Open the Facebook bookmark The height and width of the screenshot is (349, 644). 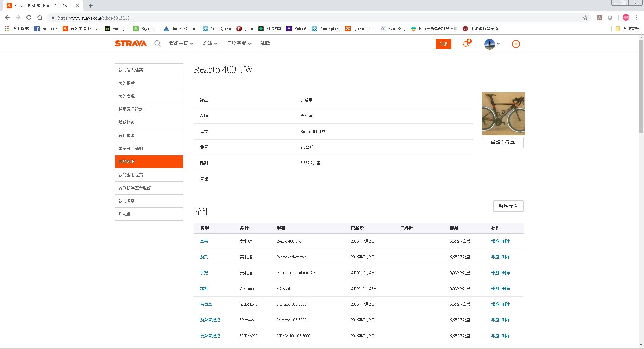(46, 29)
